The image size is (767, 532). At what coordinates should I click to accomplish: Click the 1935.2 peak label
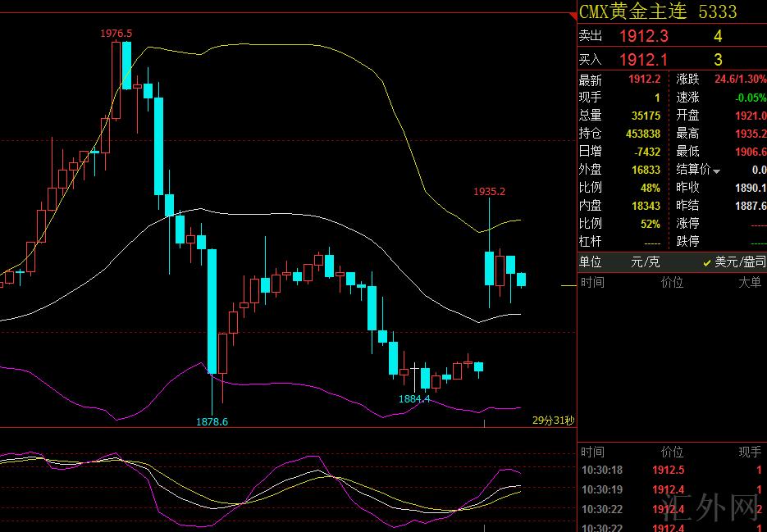coord(489,192)
